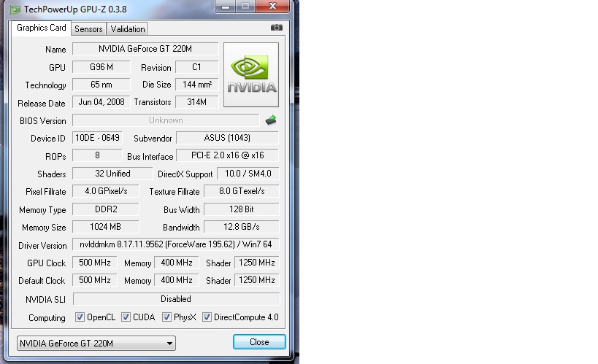598x364 pixels.
Task: Click the GPU-Z title bar app icon
Action: pyautogui.click(x=15, y=9)
